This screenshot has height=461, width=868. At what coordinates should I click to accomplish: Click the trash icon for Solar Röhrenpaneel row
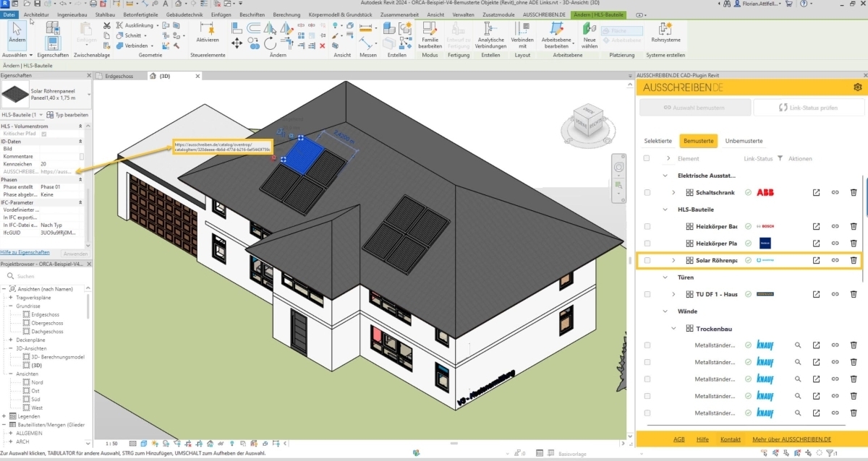[854, 260]
